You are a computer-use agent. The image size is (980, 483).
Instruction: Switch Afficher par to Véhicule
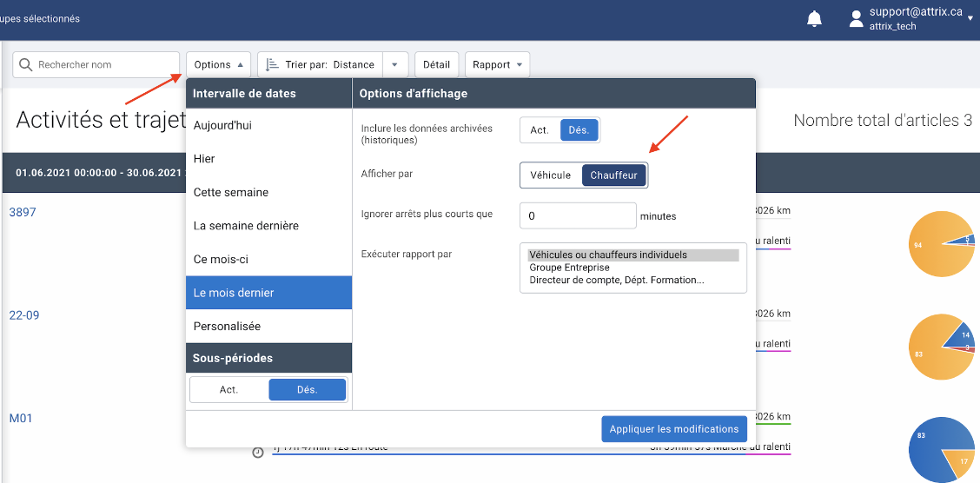tap(551, 175)
